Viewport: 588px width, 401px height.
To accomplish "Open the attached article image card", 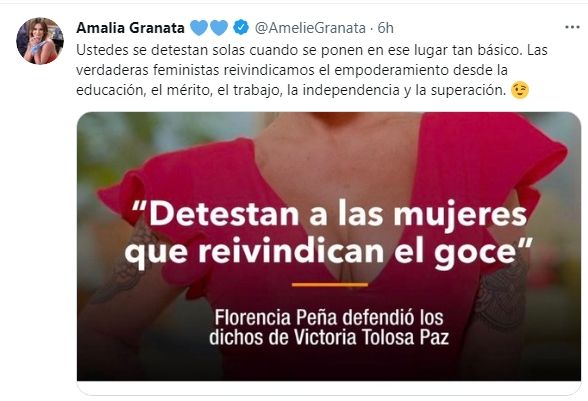I will (329, 246).
